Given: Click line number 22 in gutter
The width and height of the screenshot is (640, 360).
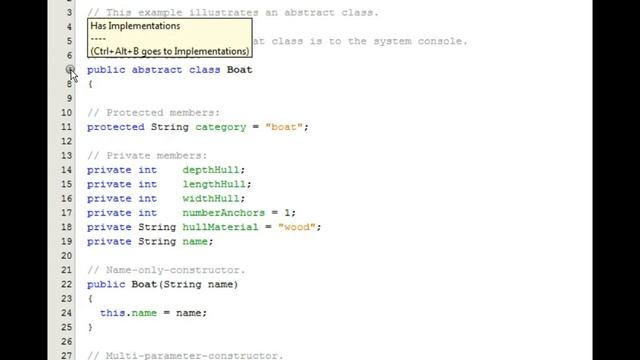Looking at the screenshot, I should pyautogui.click(x=66, y=284).
